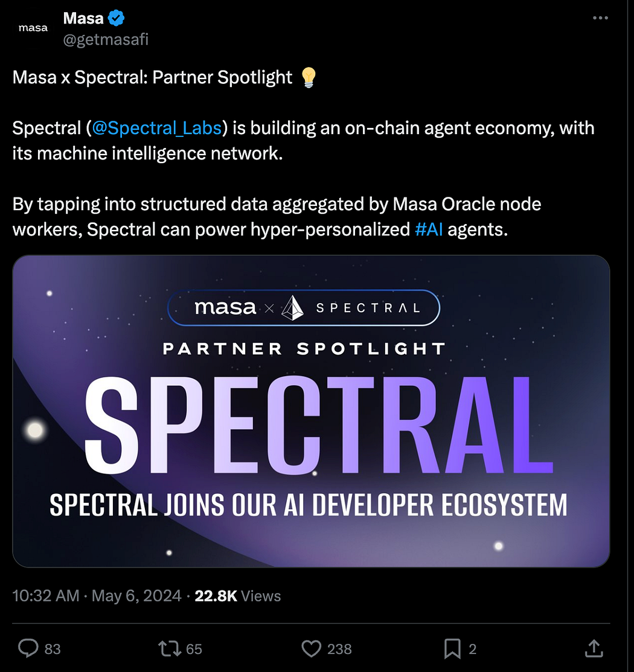Click the 83 replies count
Screen dimensions: 634x672
[x=53, y=649]
